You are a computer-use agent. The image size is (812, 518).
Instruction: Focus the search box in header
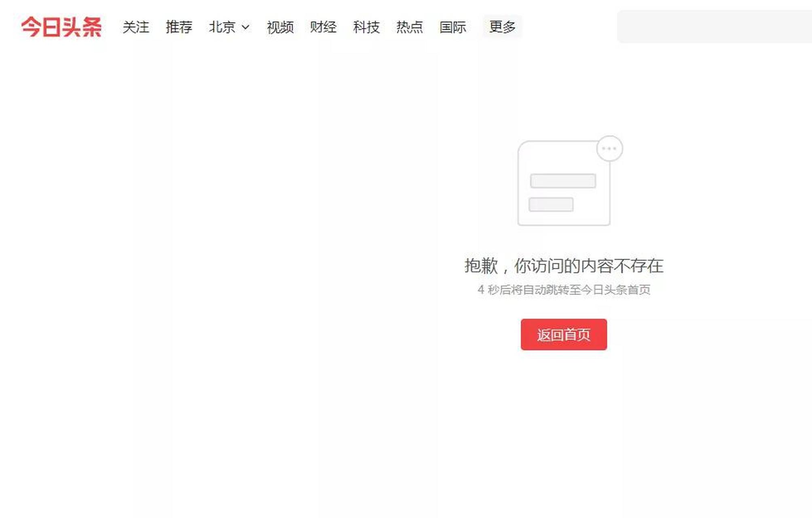[714, 27]
